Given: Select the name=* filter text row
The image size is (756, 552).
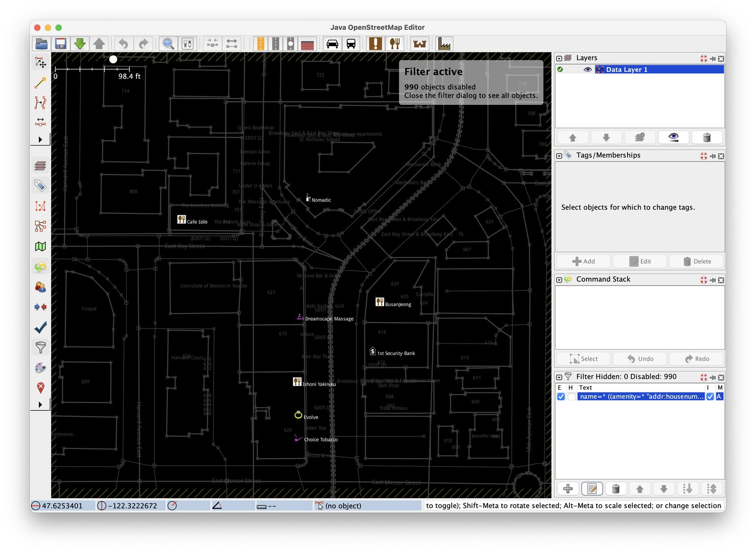Looking at the screenshot, I should coord(641,397).
